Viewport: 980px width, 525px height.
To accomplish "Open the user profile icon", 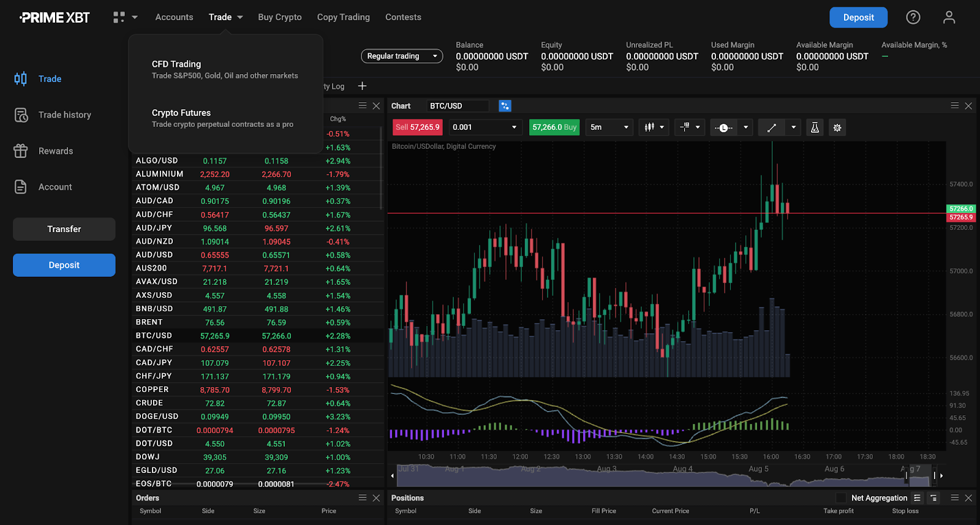I will coord(949,17).
